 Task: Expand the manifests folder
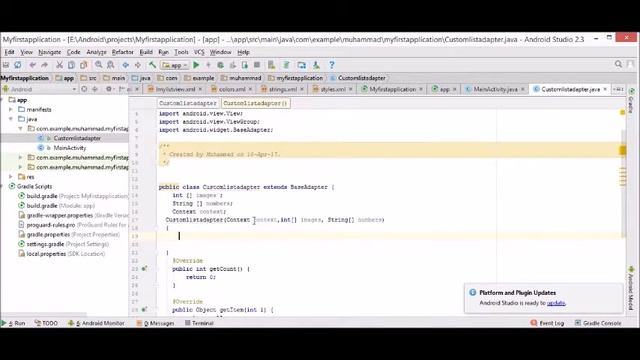11,109
